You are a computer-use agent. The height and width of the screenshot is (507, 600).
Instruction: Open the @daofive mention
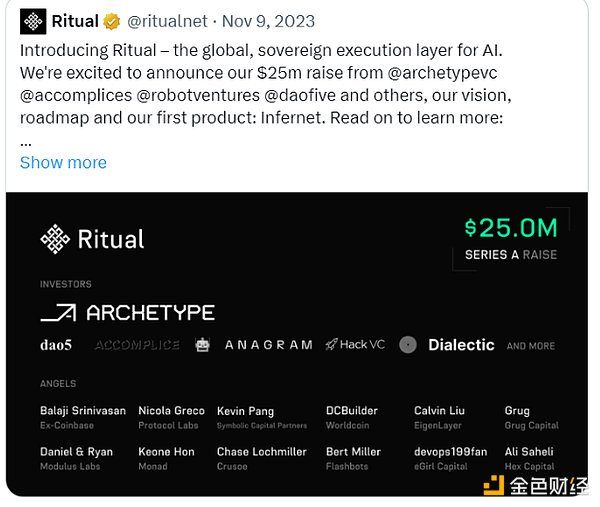300,95
